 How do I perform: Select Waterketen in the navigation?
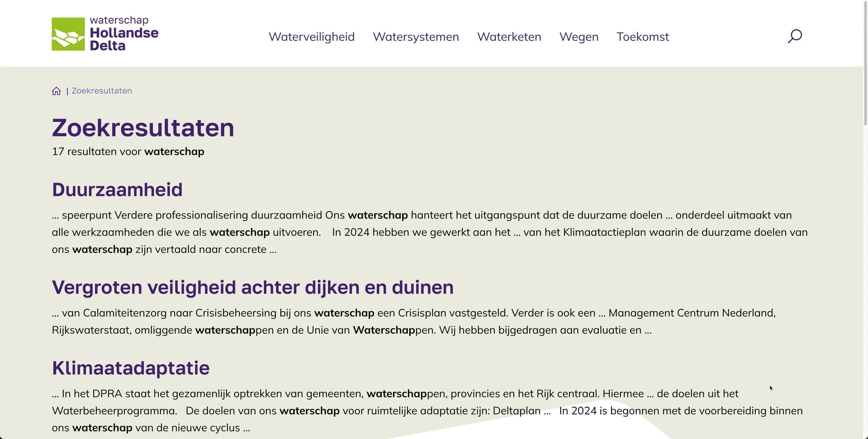tap(509, 37)
